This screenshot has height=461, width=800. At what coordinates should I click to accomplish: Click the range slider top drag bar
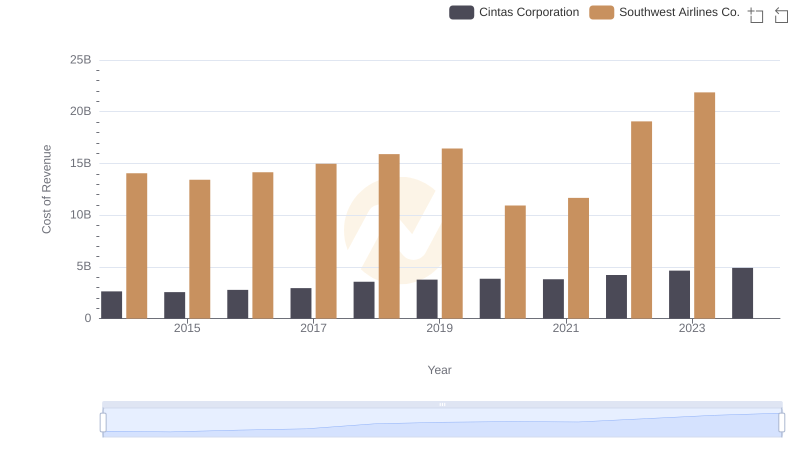click(x=442, y=404)
